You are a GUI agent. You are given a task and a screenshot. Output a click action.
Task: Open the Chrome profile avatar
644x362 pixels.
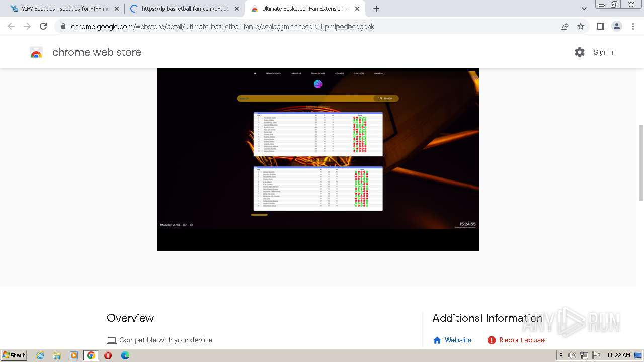(x=617, y=26)
